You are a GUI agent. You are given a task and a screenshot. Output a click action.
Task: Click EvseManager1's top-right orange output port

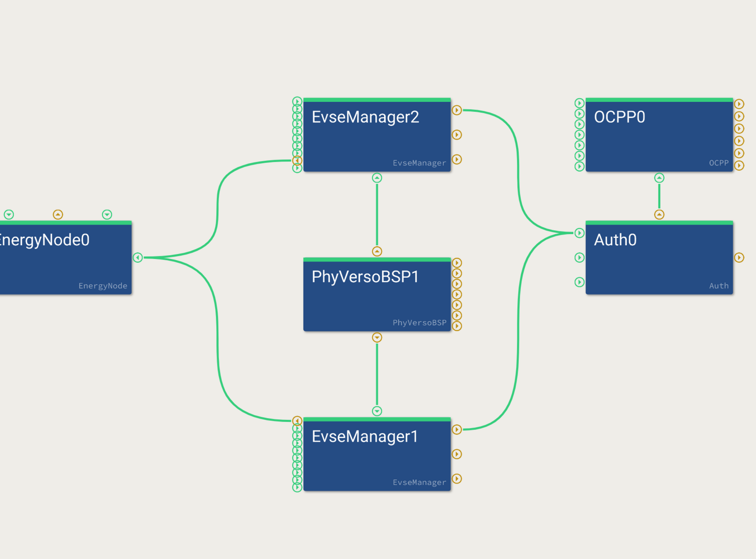457,430
